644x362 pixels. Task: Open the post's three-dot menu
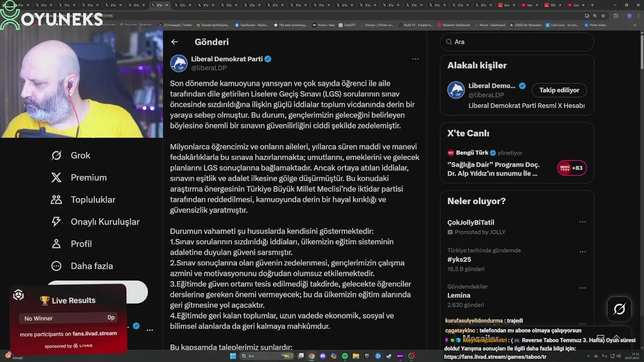click(415, 59)
